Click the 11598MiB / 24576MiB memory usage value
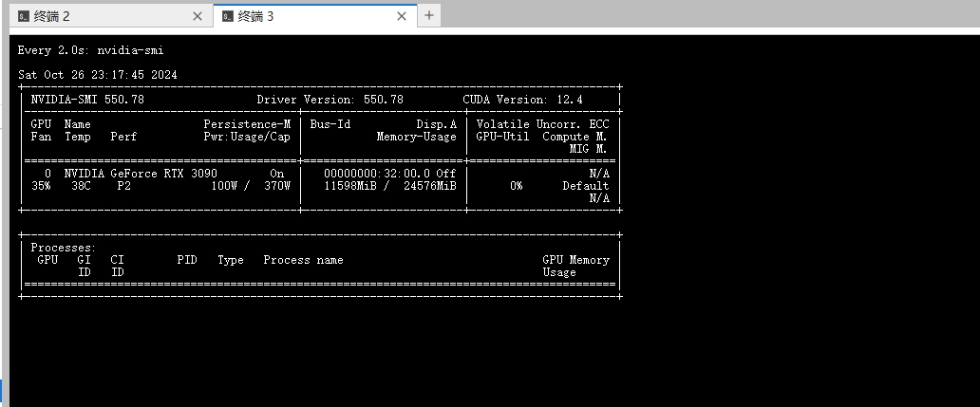Image resolution: width=980 pixels, height=407 pixels. tap(389, 186)
